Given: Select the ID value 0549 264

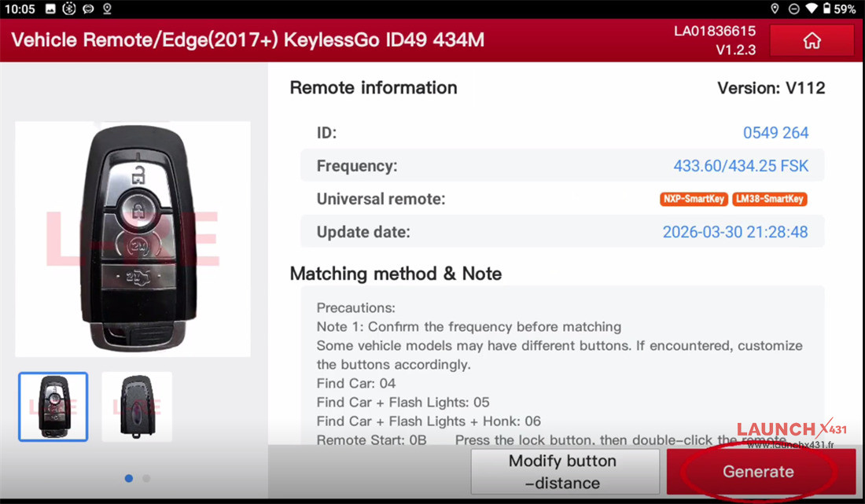Looking at the screenshot, I should [x=775, y=133].
